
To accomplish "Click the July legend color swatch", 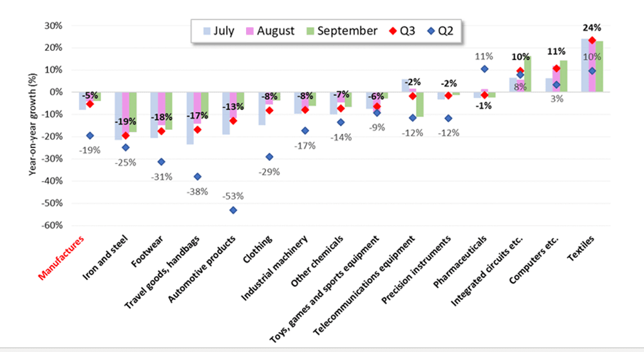I will tap(207, 31).
